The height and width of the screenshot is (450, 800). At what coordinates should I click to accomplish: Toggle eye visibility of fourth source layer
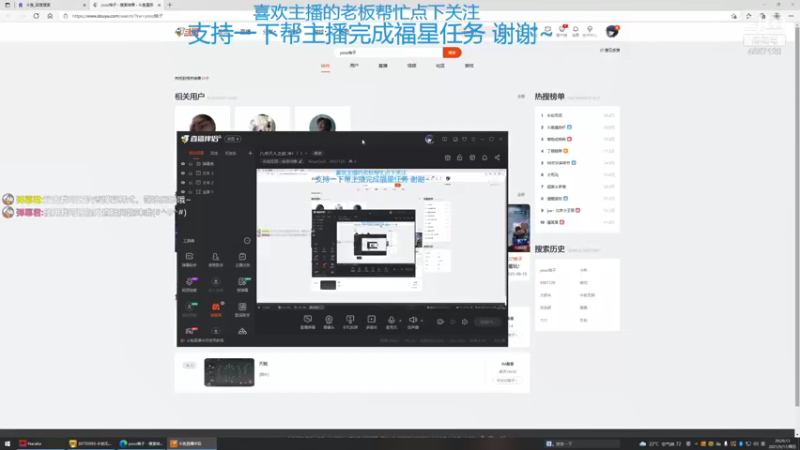(x=183, y=192)
